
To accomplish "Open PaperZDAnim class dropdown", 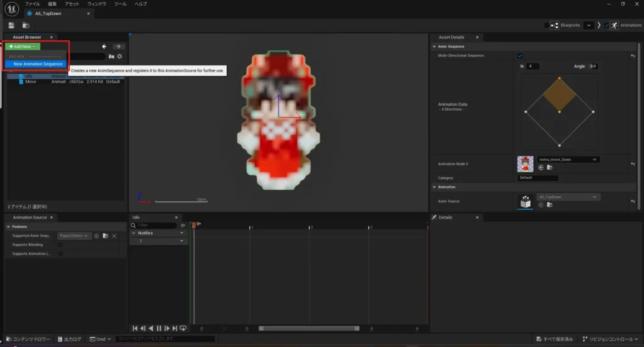I will (x=74, y=236).
